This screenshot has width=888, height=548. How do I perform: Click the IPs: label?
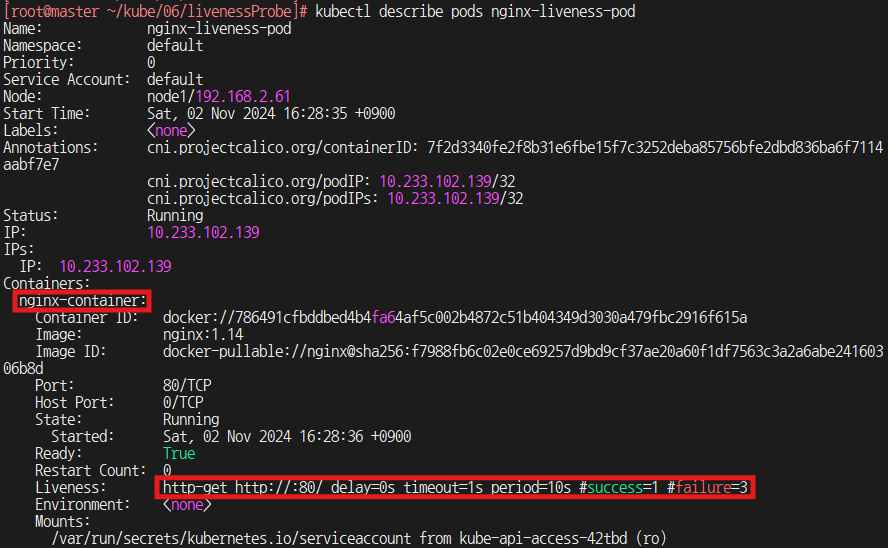click(x=18, y=249)
